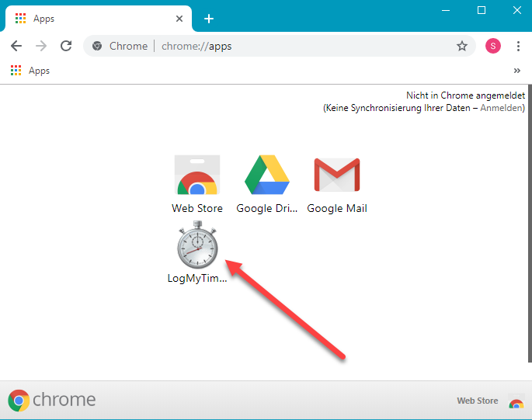Image resolution: width=532 pixels, height=420 pixels.
Task: Open Chrome's three-dot menu
Action: coord(518,46)
